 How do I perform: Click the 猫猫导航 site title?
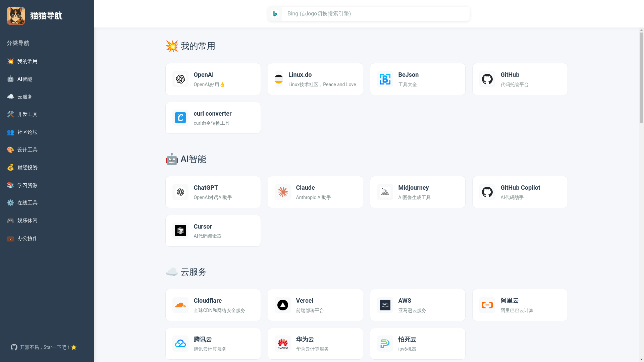pos(46,16)
